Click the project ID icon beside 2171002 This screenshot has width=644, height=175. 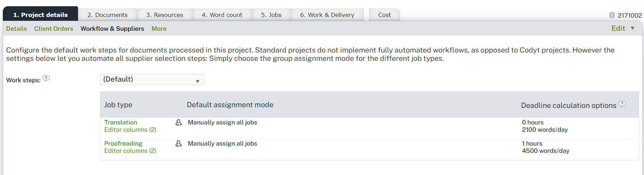point(612,15)
